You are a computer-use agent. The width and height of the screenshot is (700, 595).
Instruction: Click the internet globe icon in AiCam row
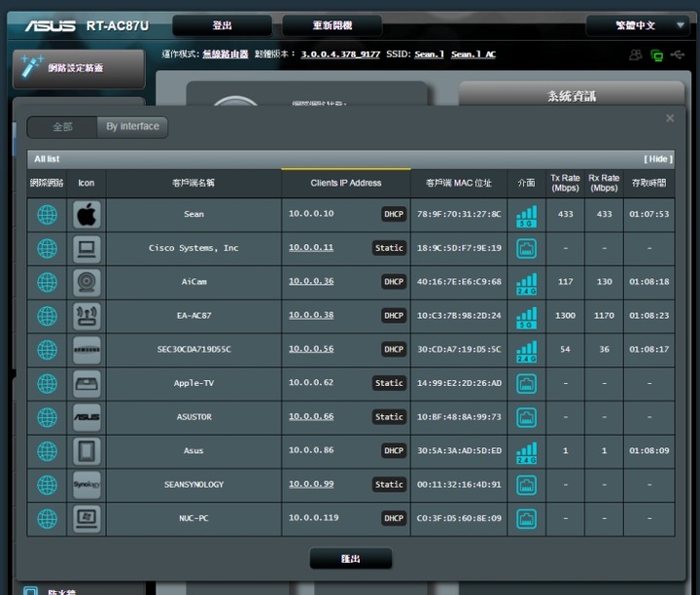pos(47,283)
